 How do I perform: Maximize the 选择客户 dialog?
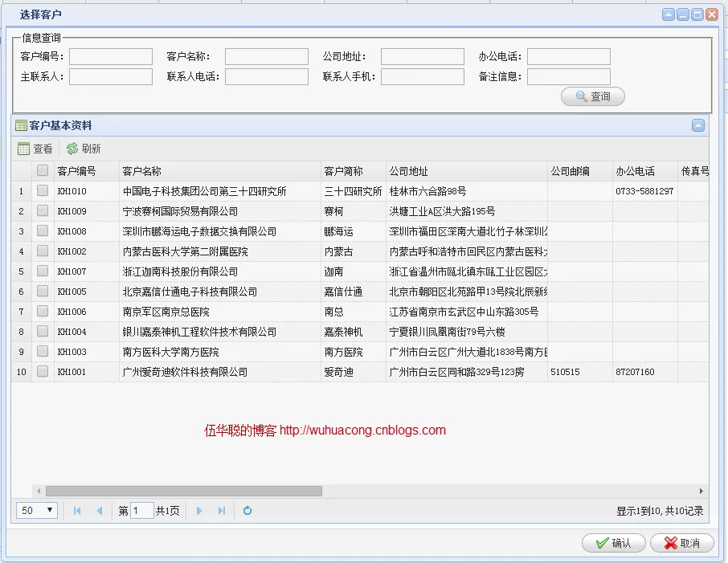tap(697, 14)
